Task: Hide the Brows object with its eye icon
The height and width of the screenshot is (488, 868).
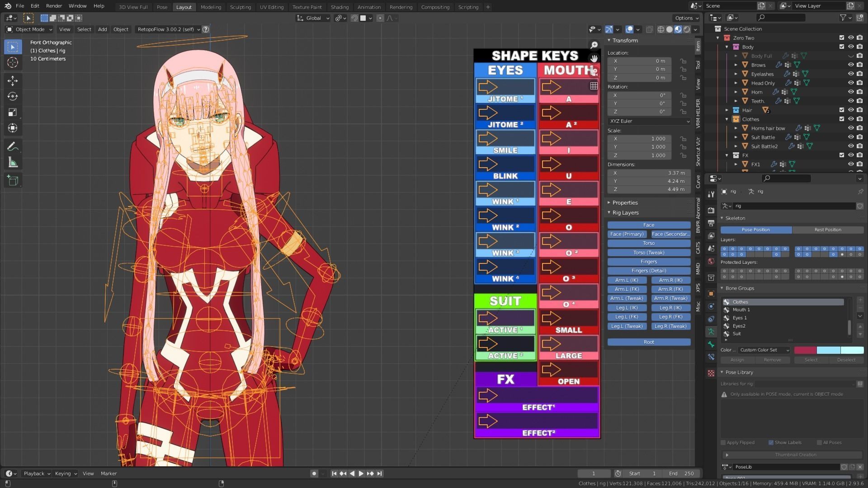Action: [x=850, y=65]
